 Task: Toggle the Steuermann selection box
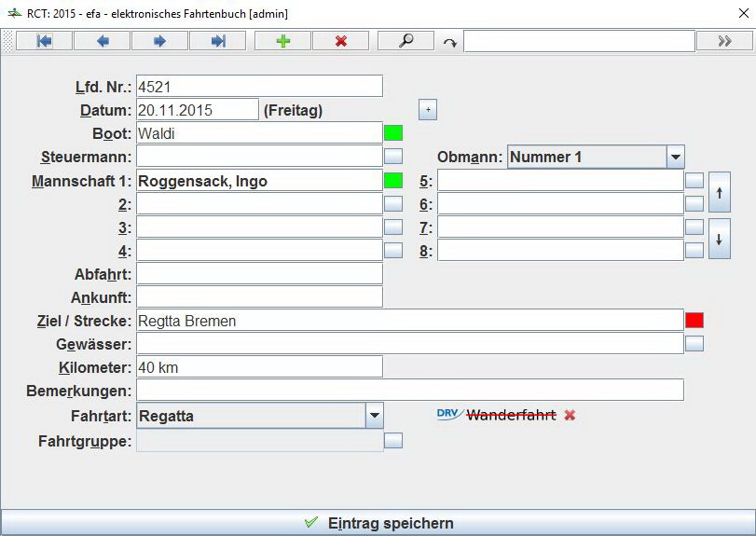(393, 157)
